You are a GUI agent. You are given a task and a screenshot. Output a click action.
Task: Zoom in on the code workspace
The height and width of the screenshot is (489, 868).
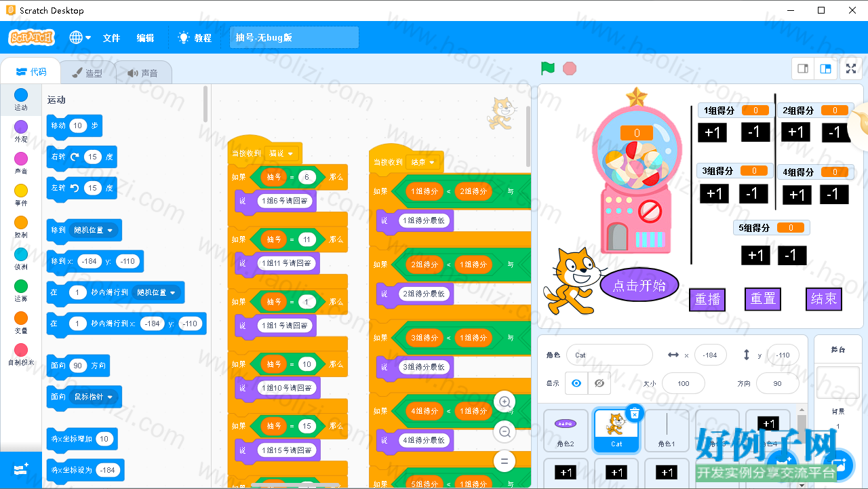pyautogui.click(x=505, y=402)
